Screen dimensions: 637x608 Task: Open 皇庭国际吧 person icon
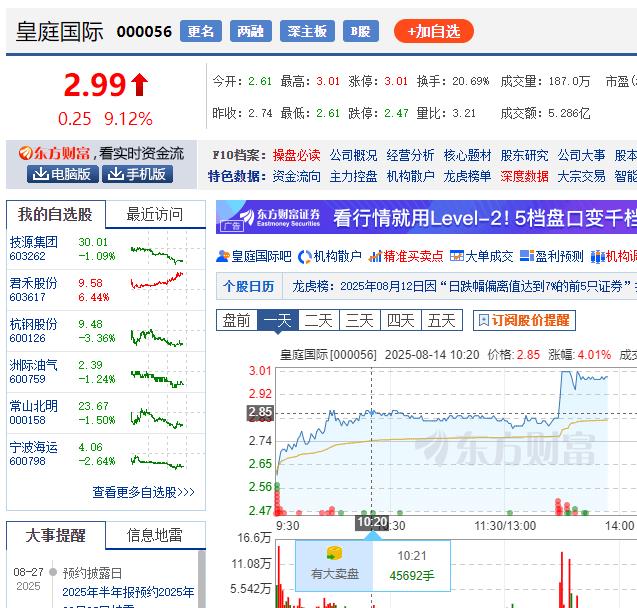click(x=223, y=256)
